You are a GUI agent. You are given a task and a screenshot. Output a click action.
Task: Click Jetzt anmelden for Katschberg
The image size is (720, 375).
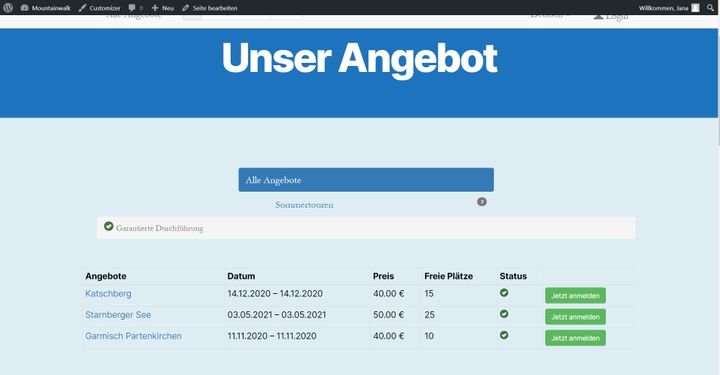pos(575,296)
